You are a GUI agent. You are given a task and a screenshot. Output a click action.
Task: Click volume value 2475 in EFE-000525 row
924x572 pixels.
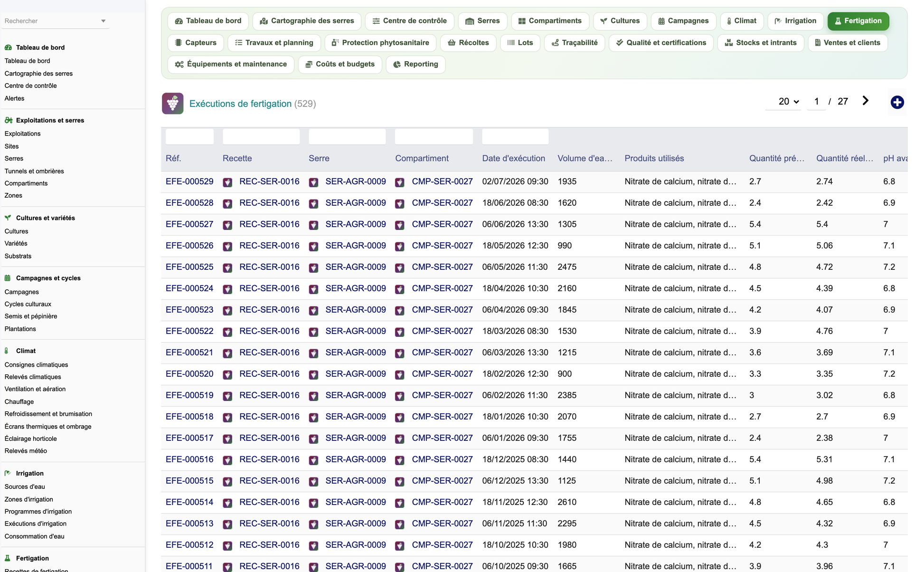point(567,267)
